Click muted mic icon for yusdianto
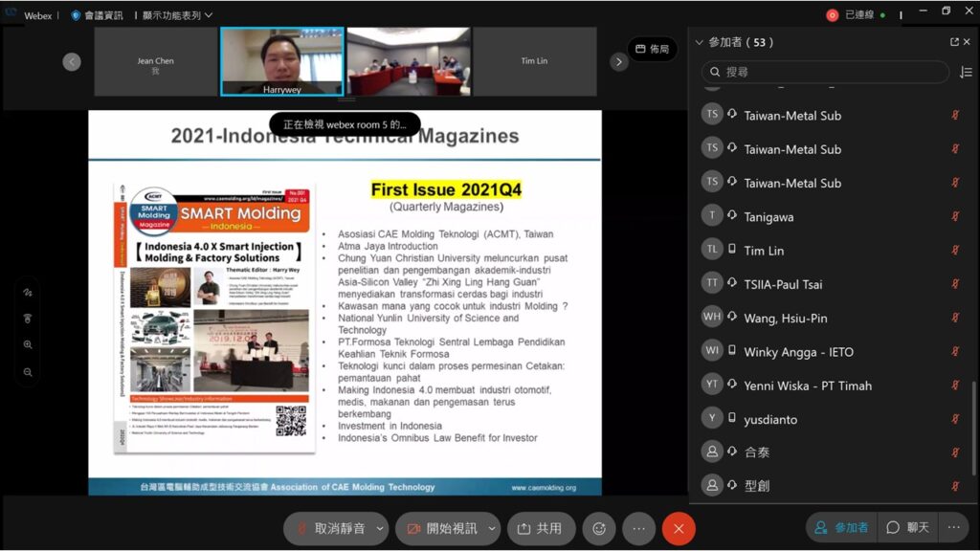This screenshot has width=980, height=551. point(955,419)
